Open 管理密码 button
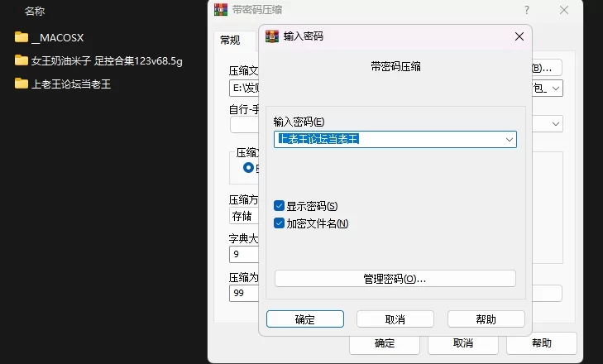The height and width of the screenshot is (364, 603). (395, 279)
